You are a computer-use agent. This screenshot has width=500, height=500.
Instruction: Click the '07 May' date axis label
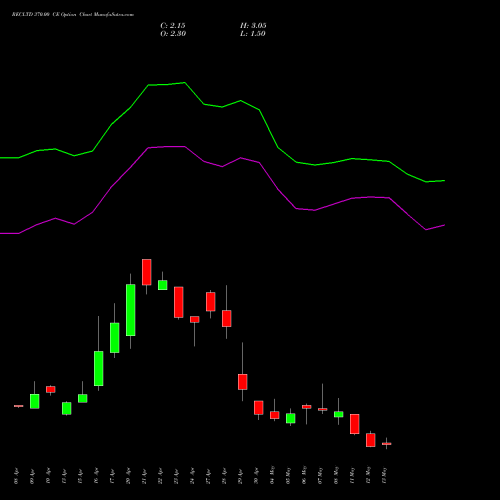321,475
